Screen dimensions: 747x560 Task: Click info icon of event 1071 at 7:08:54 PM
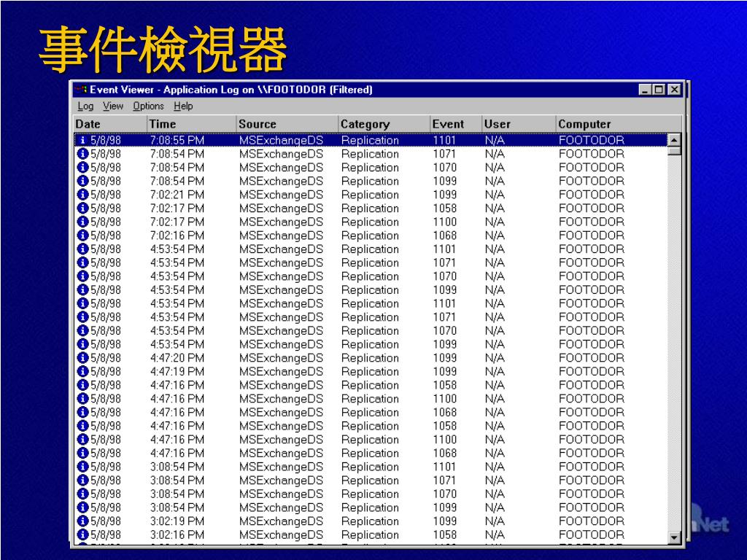pyautogui.click(x=83, y=154)
